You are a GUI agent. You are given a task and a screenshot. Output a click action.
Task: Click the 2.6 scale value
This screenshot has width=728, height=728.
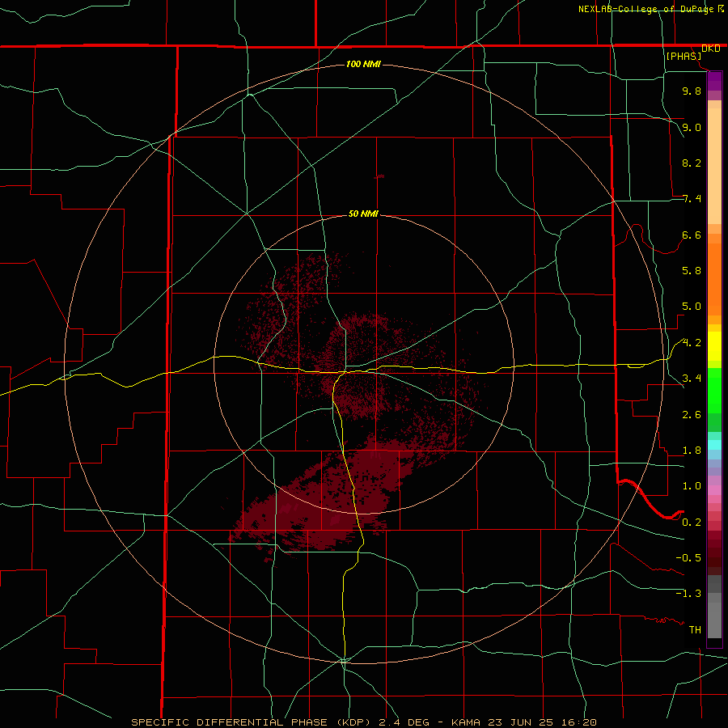pos(692,415)
